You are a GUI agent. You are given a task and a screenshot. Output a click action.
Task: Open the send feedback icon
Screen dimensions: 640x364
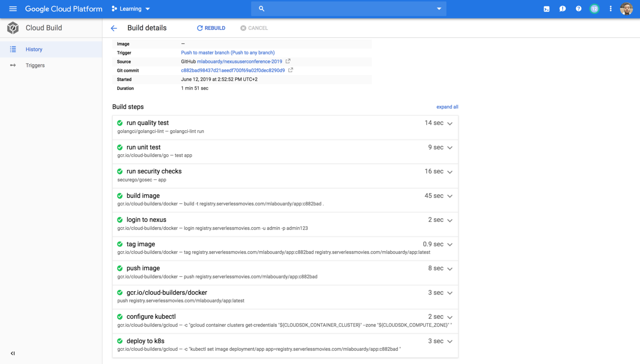(x=562, y=9)
